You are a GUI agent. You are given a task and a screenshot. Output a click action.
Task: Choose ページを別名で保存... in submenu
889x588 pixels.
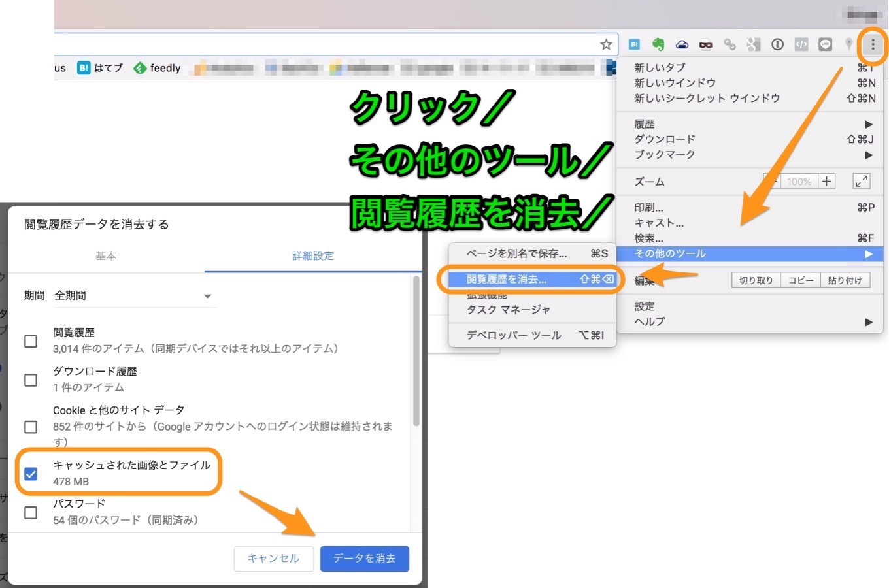532,253
